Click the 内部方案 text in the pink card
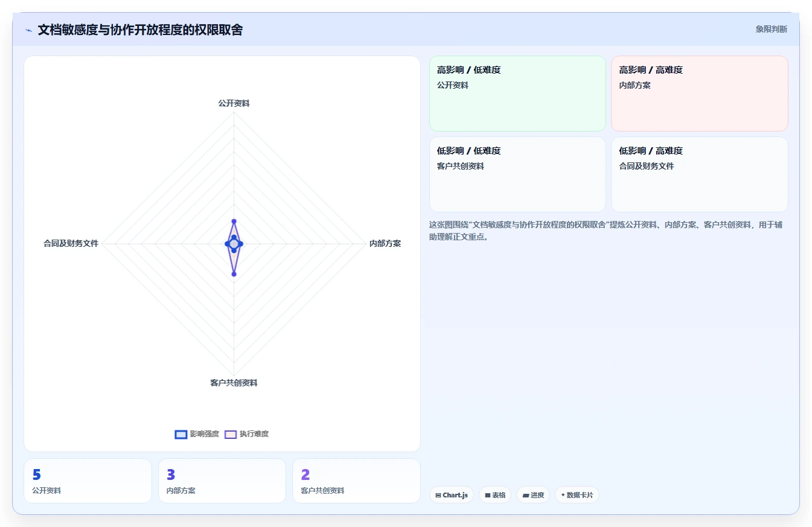This screenshot has width=812, height=527. [635, 85]
